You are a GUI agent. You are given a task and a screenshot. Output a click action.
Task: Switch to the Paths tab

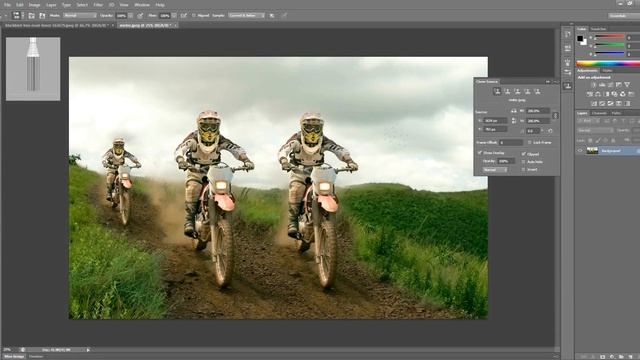click(x=616, y=113)
